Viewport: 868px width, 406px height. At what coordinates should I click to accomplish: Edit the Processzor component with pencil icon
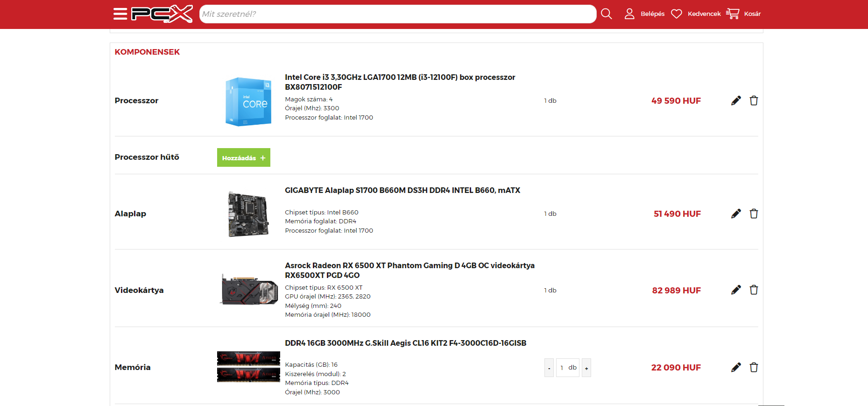[x=736, y=100]
